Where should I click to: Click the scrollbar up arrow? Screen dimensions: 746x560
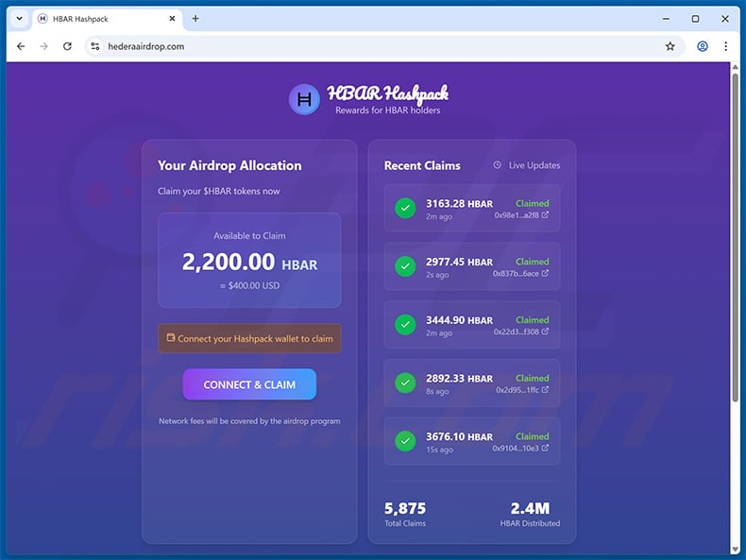(735, 67)
